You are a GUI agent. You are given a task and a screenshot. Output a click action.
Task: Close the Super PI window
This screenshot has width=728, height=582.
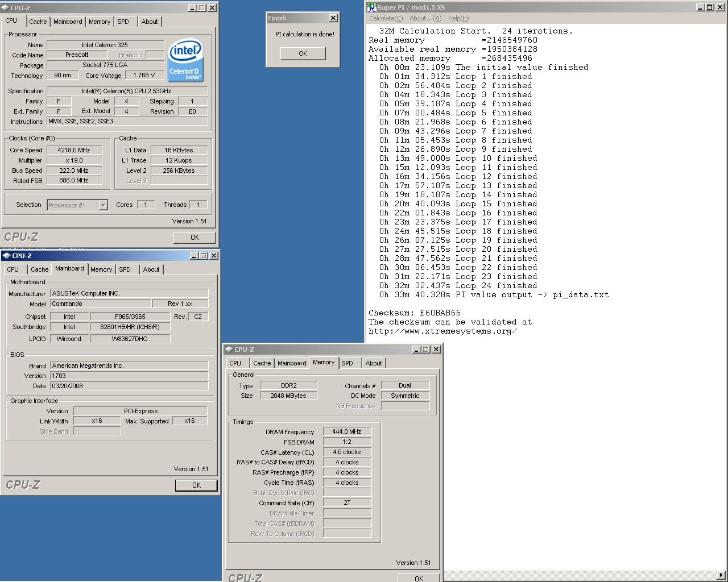(720, 7)
